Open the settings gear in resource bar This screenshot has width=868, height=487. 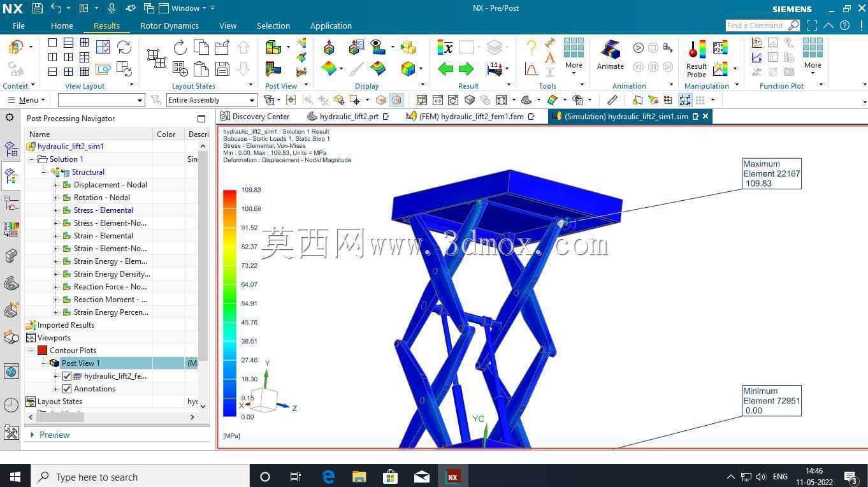click(10, 117)
